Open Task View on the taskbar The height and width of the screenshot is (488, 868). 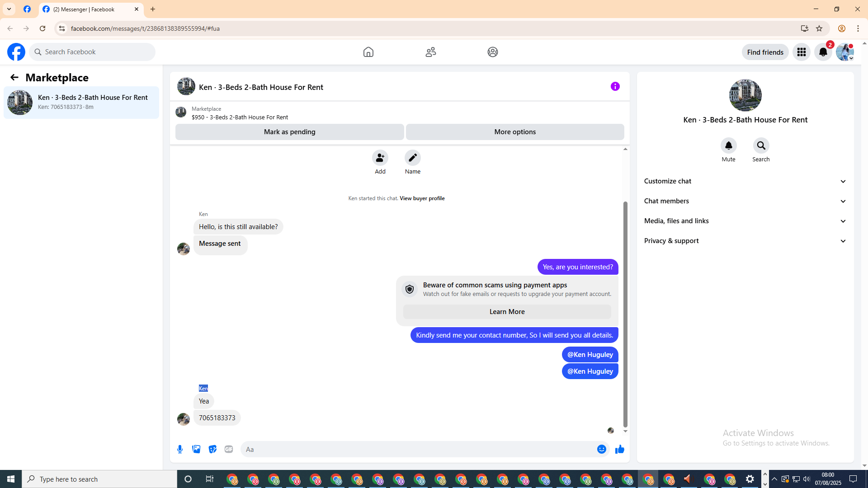[x=209, y=479]
